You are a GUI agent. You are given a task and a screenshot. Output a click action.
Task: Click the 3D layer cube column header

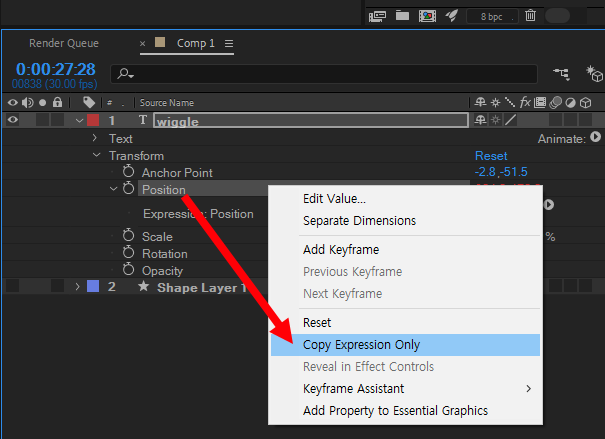coord(586,103)
